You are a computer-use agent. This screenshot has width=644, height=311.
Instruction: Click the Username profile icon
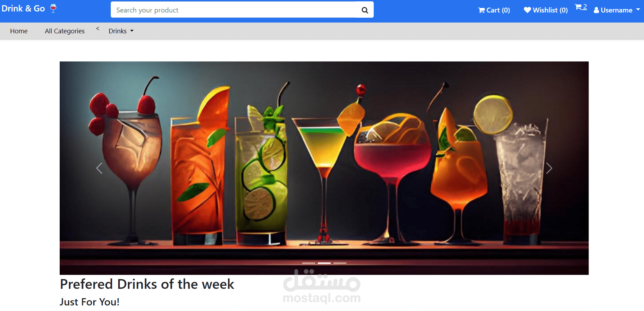pyautogui.click(x=596, y=10)
